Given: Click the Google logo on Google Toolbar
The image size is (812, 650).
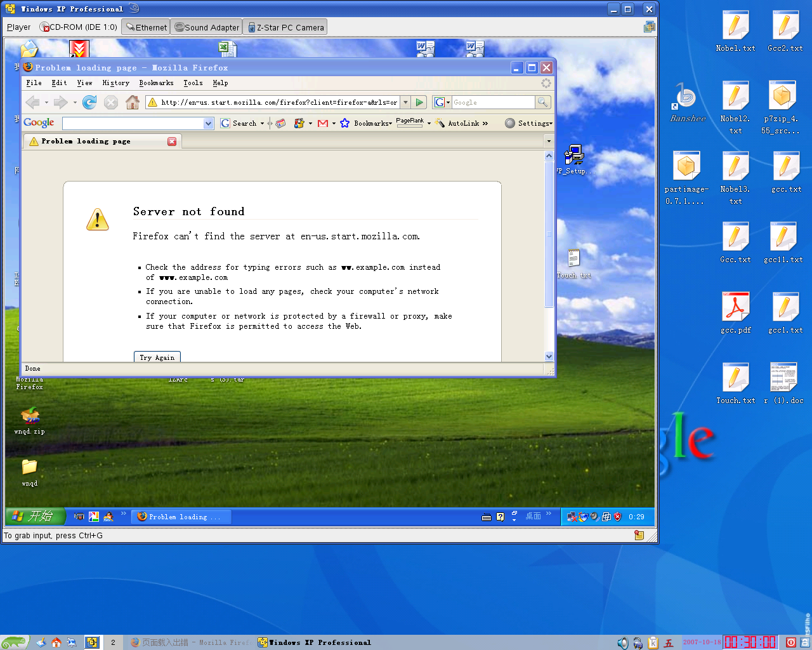Looking at the screenshot, I should pyautogui.click(x=39, y=123).
